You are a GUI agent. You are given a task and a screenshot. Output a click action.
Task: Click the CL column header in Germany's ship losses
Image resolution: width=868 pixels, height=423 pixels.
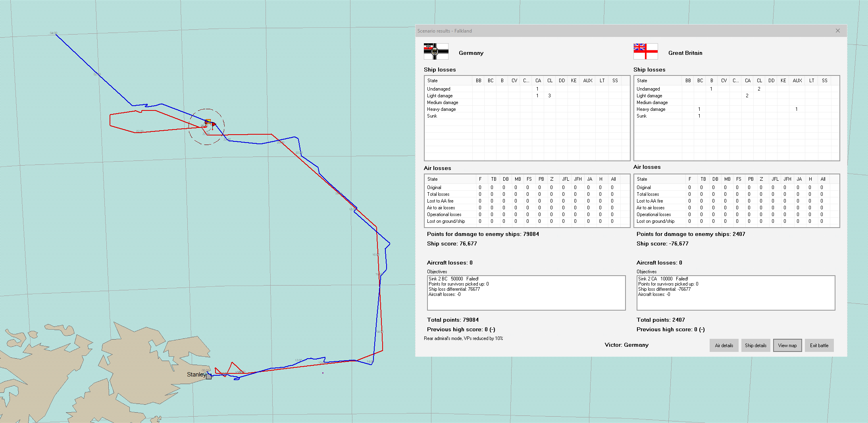click(x=550, y=81)
